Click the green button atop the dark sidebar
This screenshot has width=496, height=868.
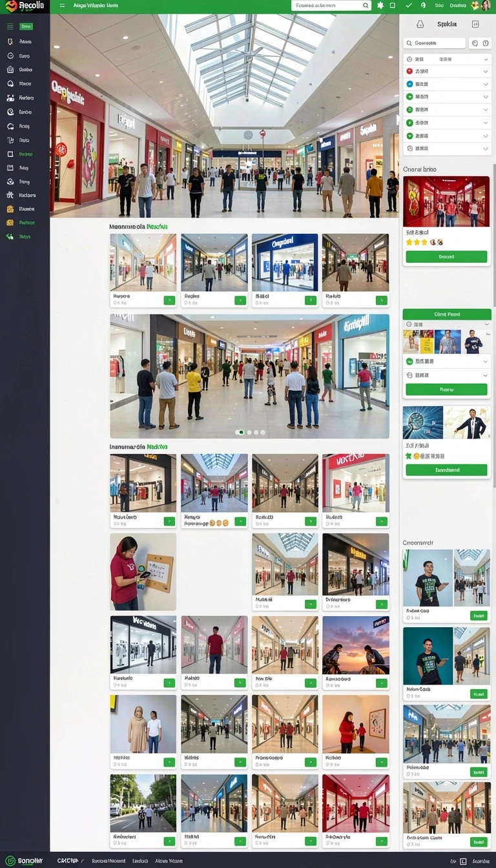[26, 26]
